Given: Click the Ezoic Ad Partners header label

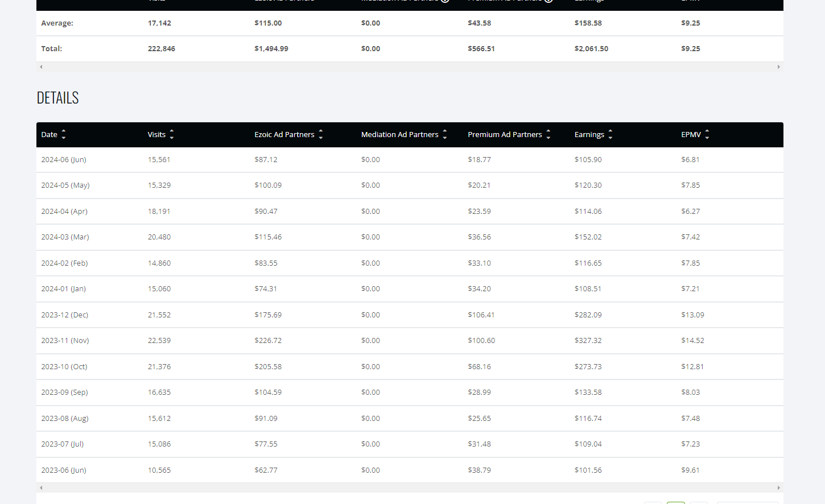Looking at the screenshot, I should 284,135.
